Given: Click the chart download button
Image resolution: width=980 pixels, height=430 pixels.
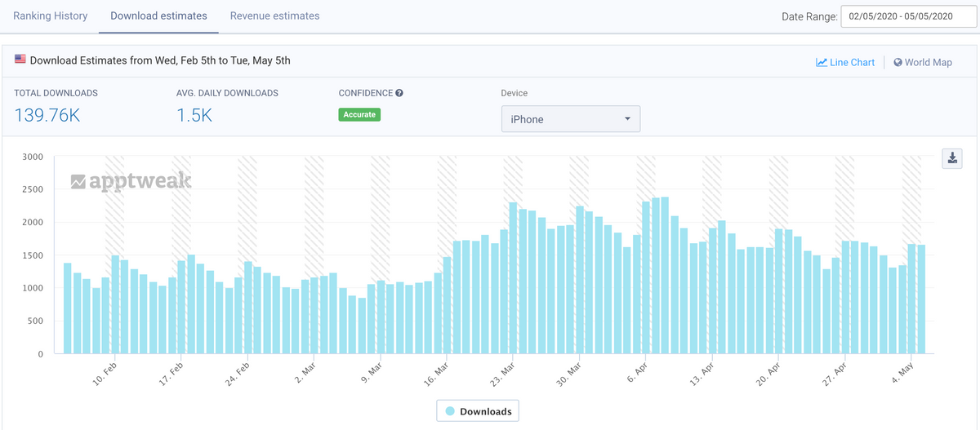Looking at the screenshot, I should 952,158.
